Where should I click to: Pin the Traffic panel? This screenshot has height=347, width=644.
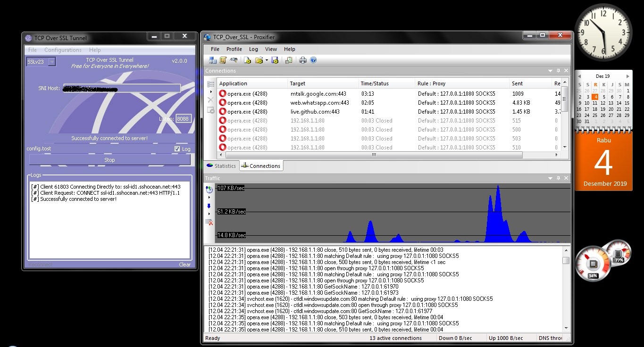pos(558,178)
